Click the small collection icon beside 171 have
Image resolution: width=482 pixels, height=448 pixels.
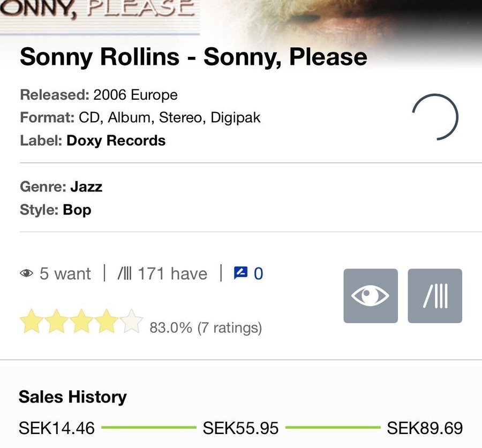(x=124, y=274)
